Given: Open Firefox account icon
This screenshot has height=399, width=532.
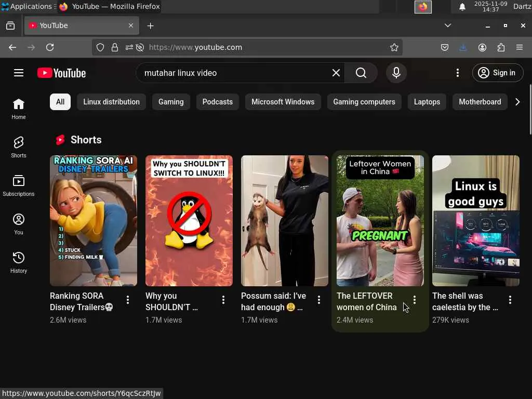Looking at the screenshot, I should pos(482,47).
